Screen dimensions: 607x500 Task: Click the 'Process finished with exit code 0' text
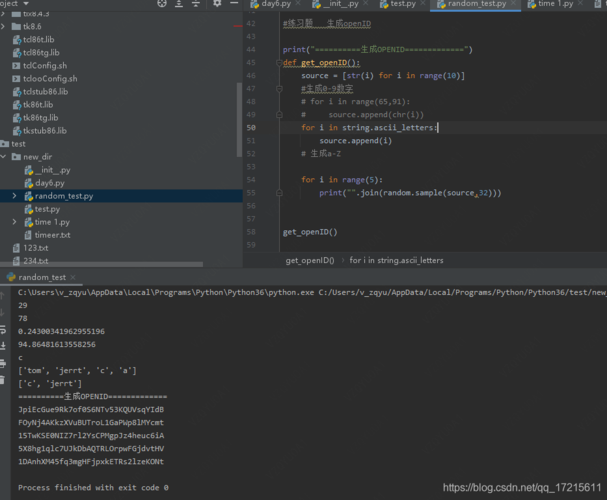point(93,488)
